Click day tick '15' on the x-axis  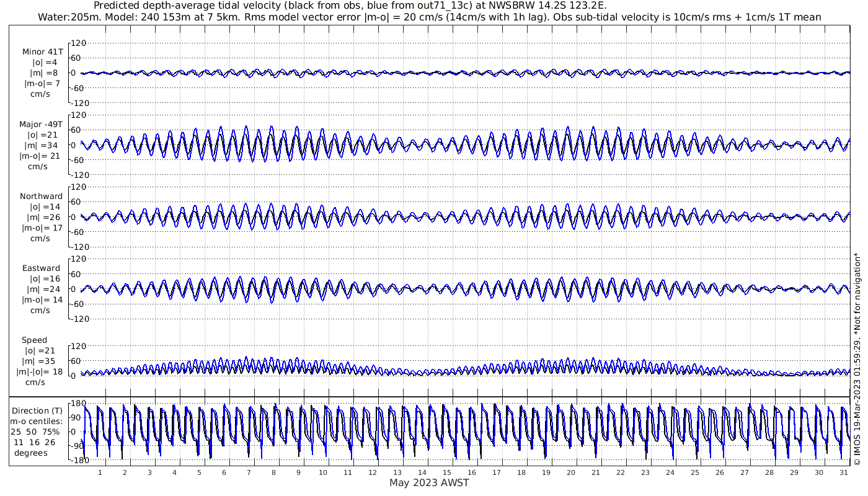click(x=447, y=472)
